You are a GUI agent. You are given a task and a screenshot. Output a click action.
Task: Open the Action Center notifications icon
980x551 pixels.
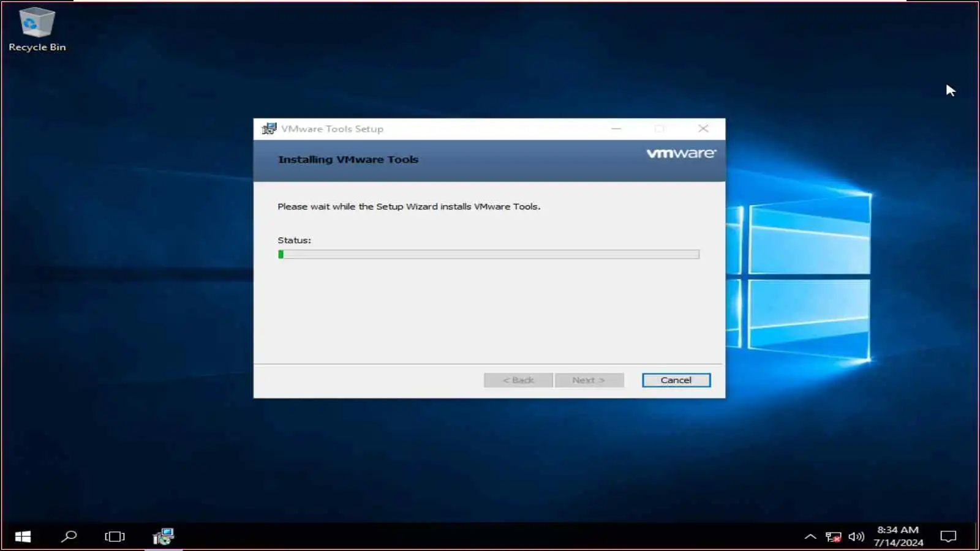pos(948,537)
